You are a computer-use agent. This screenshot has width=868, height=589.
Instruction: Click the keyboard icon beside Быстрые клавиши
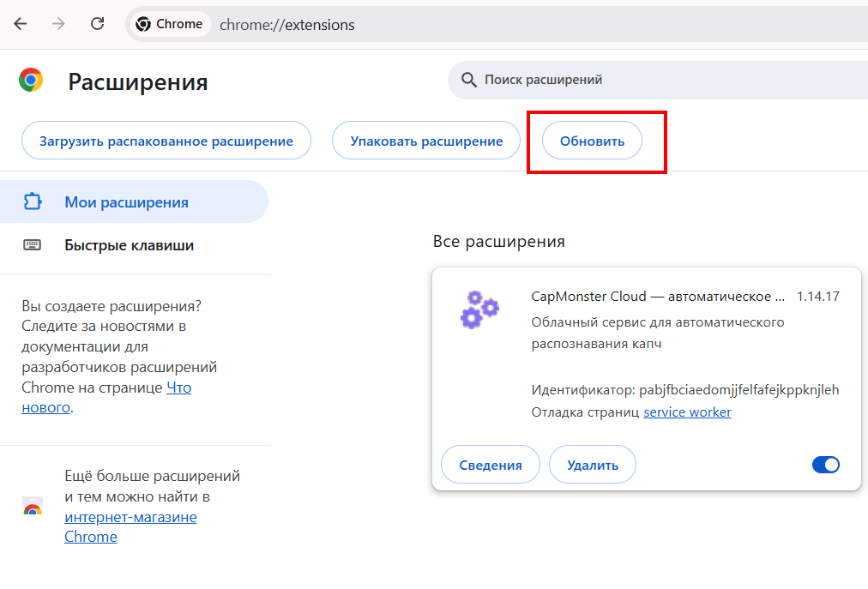(32, 244)
